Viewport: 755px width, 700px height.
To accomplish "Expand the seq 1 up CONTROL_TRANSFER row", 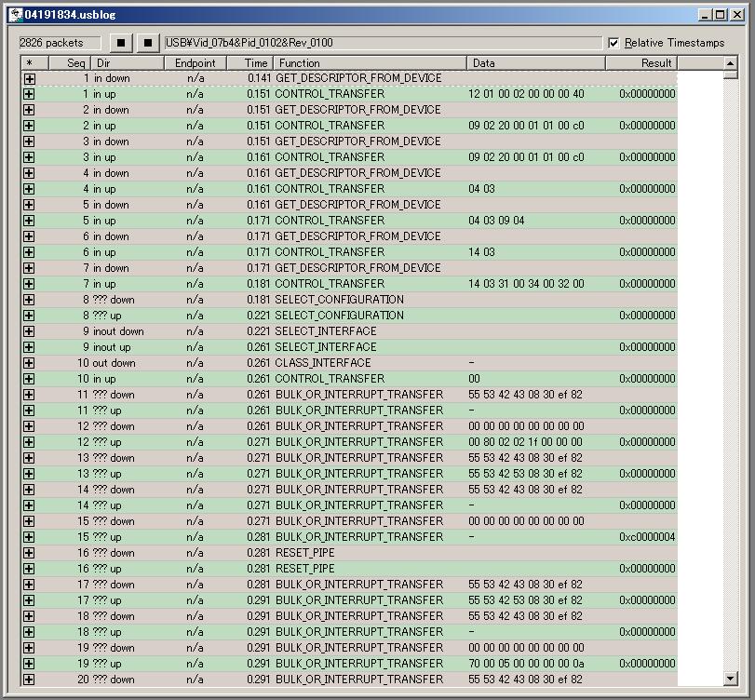I will 29,94.
